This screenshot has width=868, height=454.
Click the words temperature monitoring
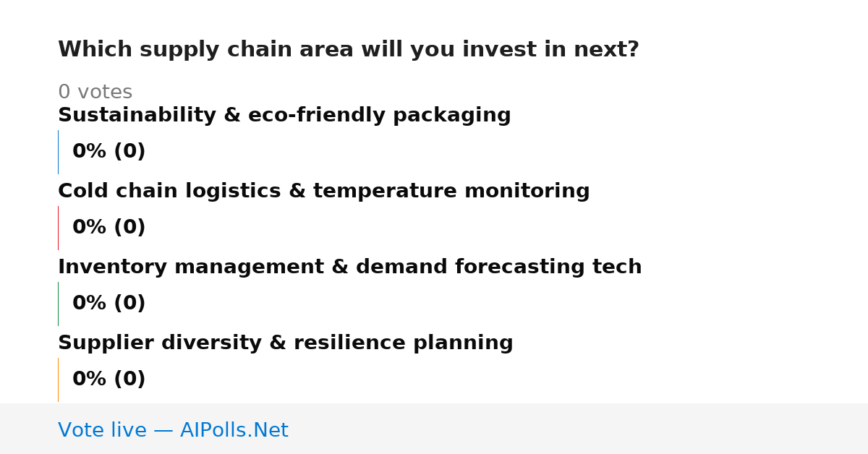tap(451, 192)
